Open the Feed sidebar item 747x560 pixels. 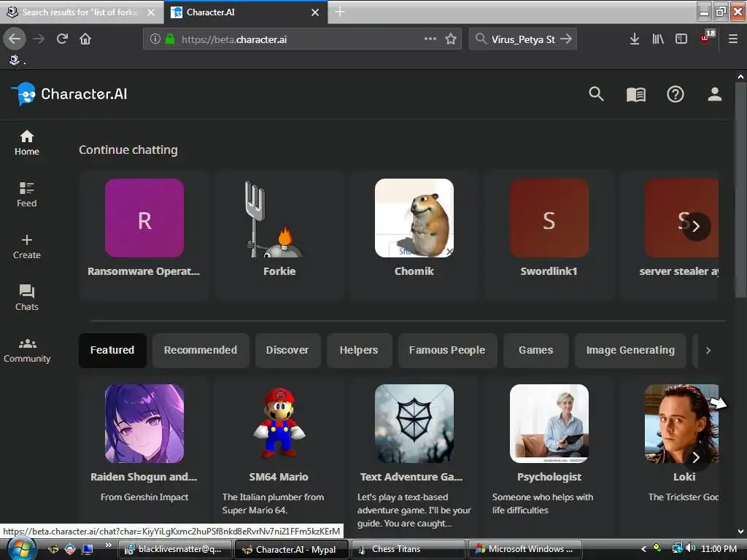27,195
